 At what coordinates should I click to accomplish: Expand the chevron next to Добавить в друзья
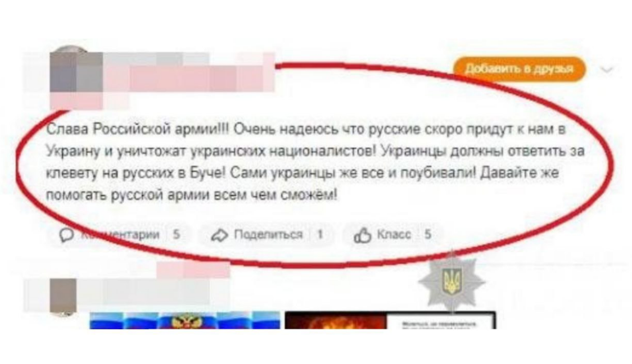pyautogui.click(x=607, y=70)
